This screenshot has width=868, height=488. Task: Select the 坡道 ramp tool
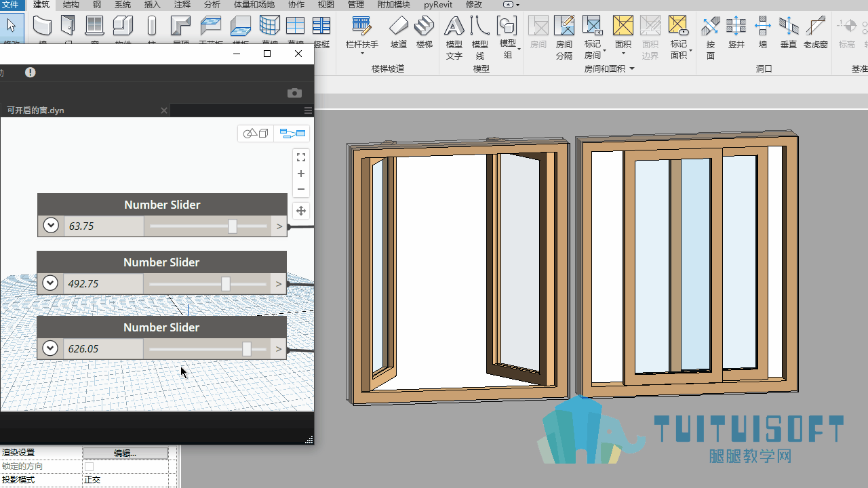(x=399, y=33)
